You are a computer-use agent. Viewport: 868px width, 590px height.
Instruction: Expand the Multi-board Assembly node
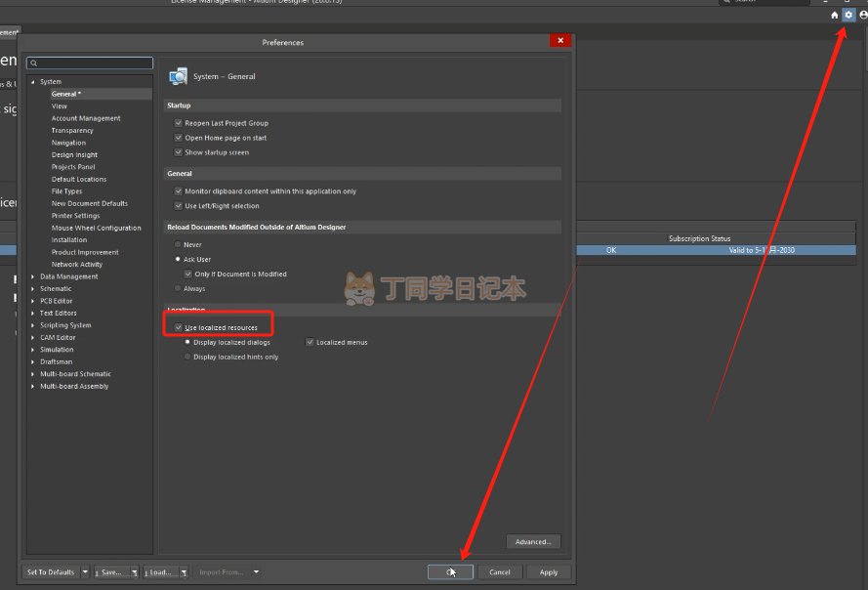(32, 386)
